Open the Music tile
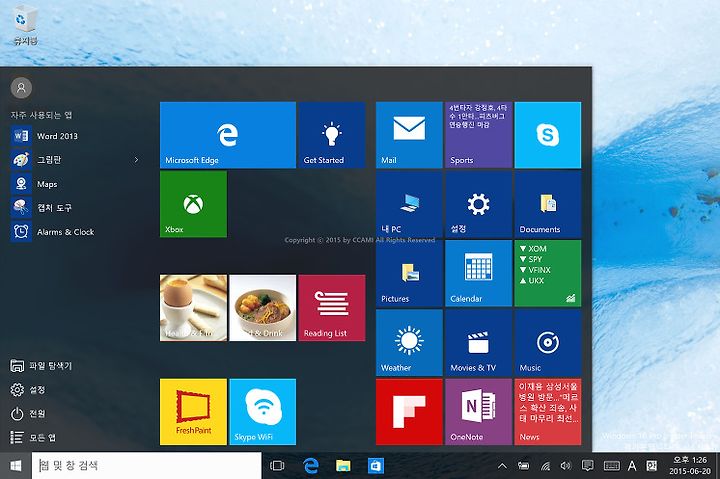720x479 pixels. [548, 343]
